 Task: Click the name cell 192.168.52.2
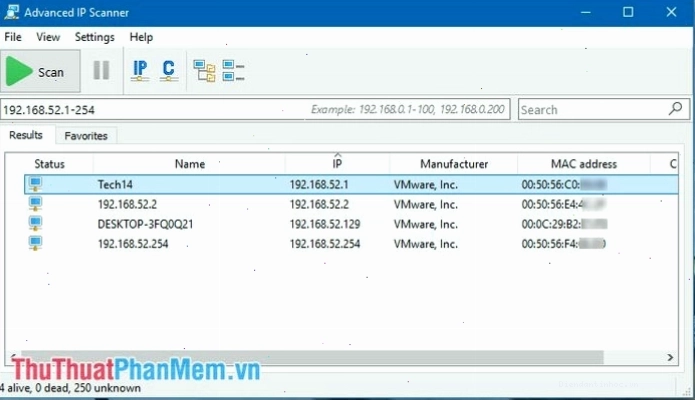coord(127,204)
